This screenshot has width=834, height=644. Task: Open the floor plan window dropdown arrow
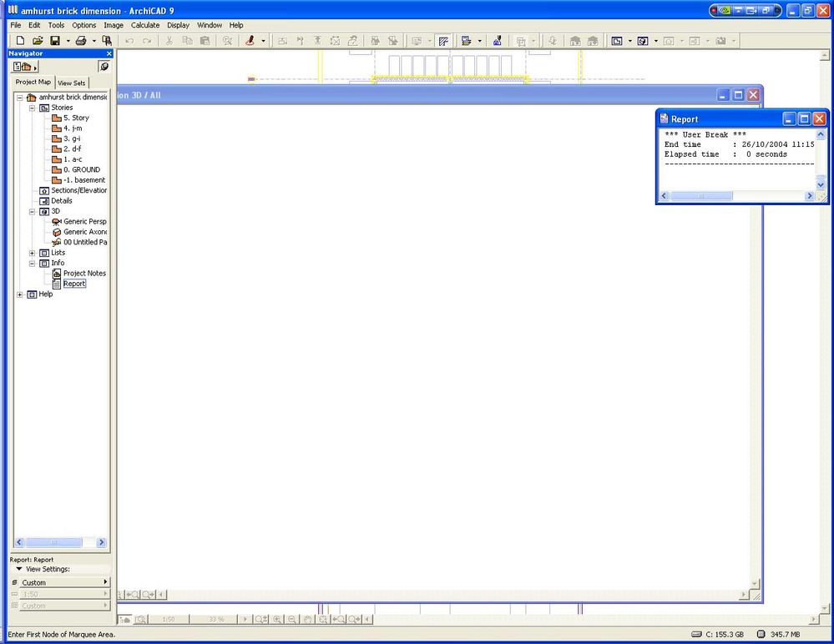630,41
